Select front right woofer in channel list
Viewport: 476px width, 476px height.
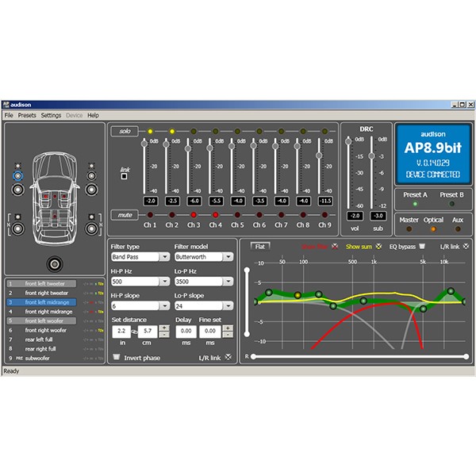48,330
